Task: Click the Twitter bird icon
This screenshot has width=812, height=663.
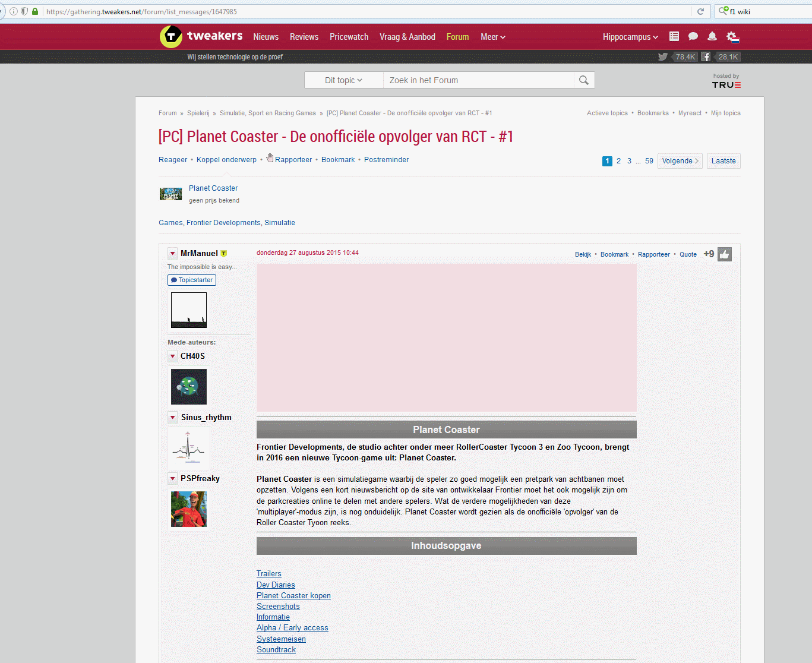Action: [x=663, y=56]
